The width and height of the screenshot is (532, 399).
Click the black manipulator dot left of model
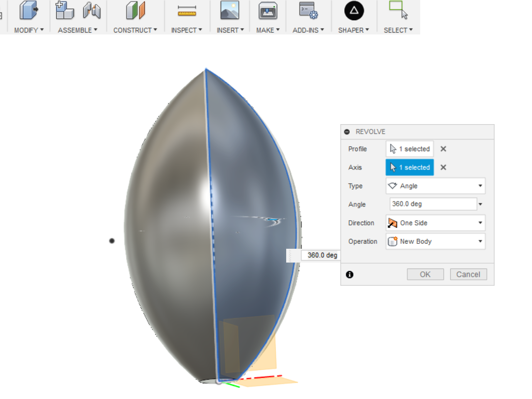point(112,241)
